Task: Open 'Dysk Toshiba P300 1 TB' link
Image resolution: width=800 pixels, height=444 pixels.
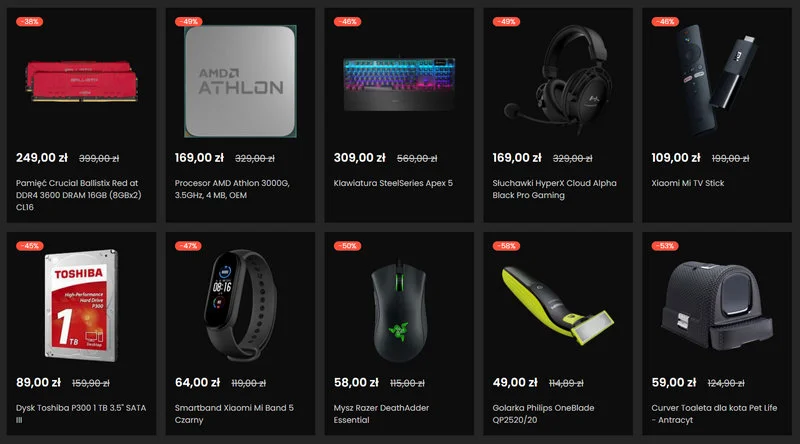Action: (x=81, y=414)
